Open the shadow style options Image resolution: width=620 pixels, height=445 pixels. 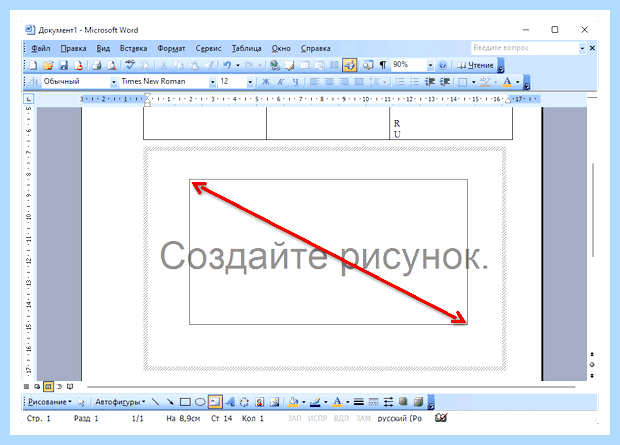403,402
